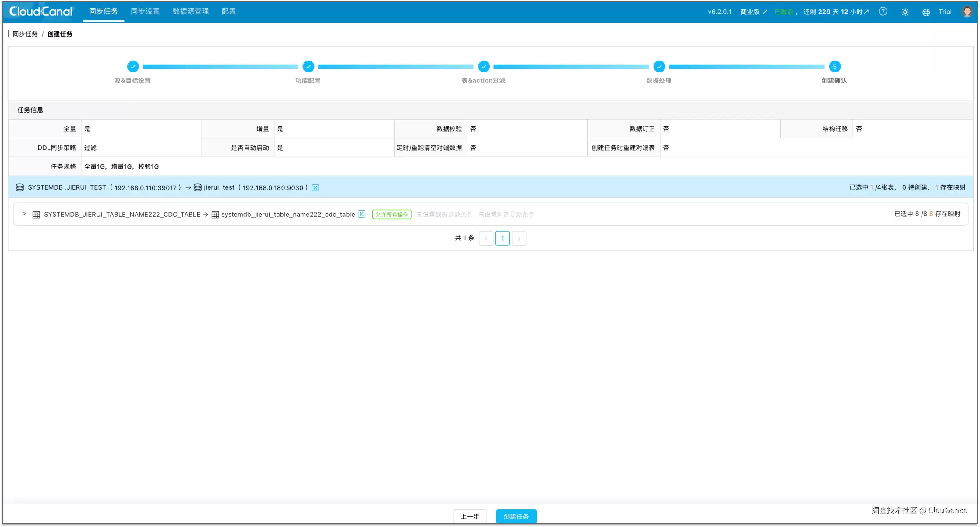Image resolution: width=980 pixels, height=527 pixels.
Task: Expand the SYSTEMDB_JIERUI_TABLE_NAME222_CDC_TABLE row
Action: point(23,214)
